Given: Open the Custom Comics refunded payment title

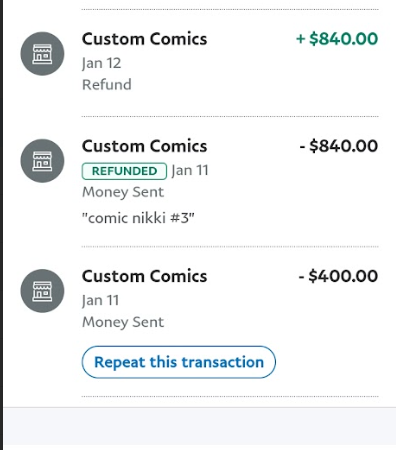Looking at the screenshot, I should click(145, 146).
